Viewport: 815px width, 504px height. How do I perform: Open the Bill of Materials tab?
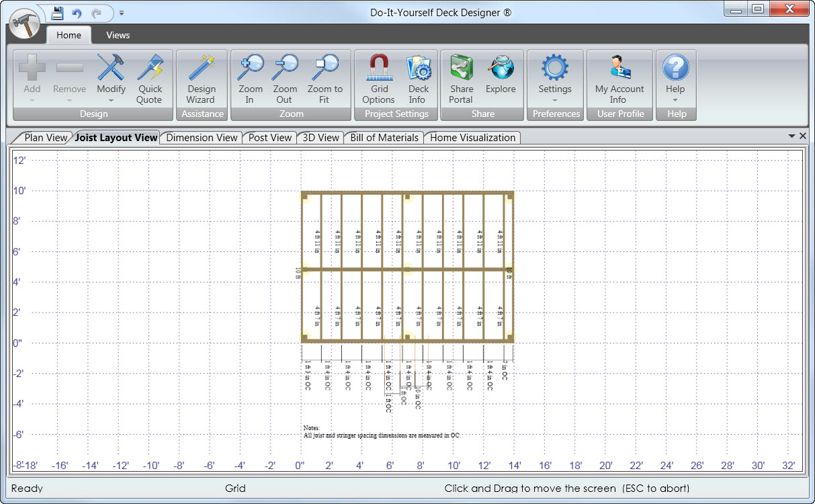click(x=384, y=138)
